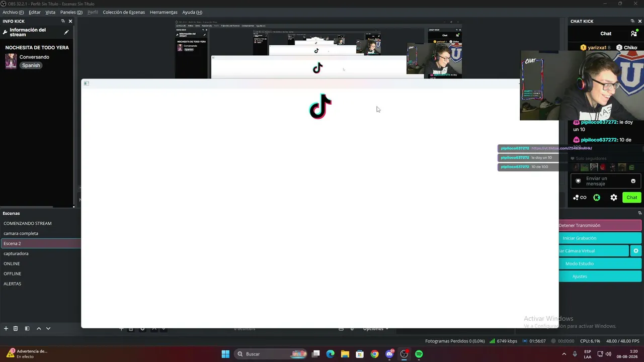Screen dimensions: 644x362
Task: Float the CHAT KICK dock panel
Action: [x=632, y=21]
